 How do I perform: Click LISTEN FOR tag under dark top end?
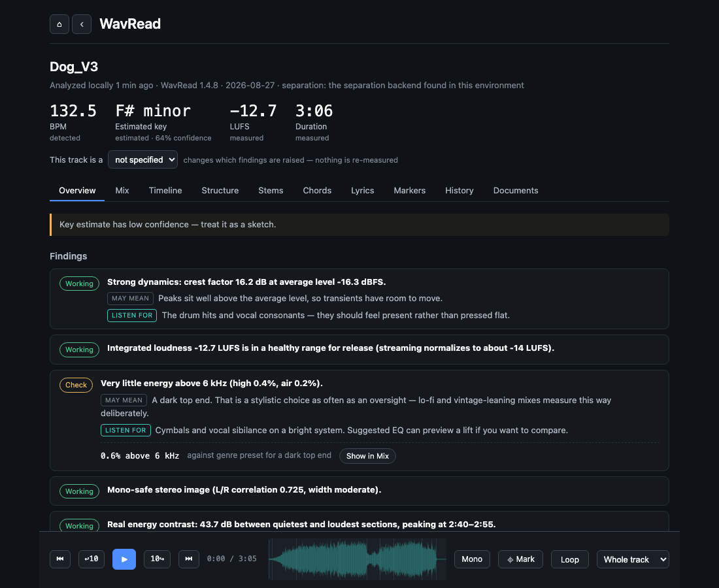pyautogui.click(x=125, y=431)
